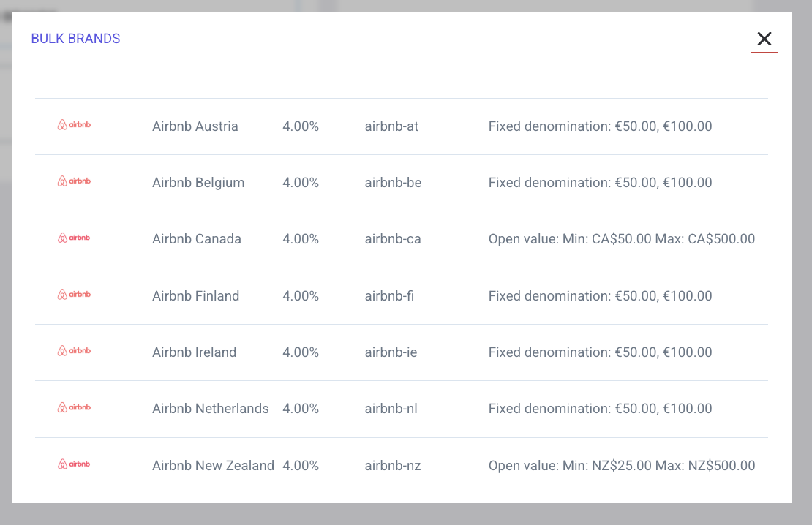
Task: Click the 4.00% rate on Airbnb Belgium row
Action: click(x=300, y=182)
